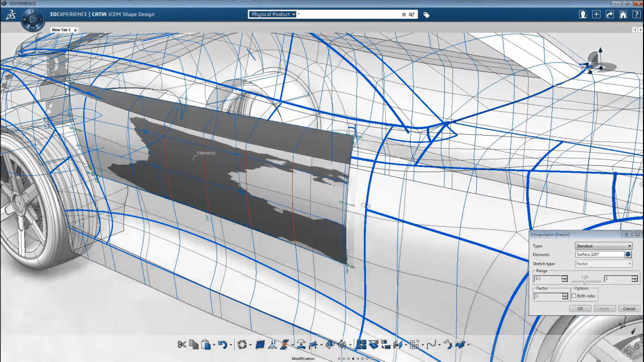The height and width of the screenshot is (362, 644).
Task: Click the tag icon next to search bar
Action: [426, 15]
